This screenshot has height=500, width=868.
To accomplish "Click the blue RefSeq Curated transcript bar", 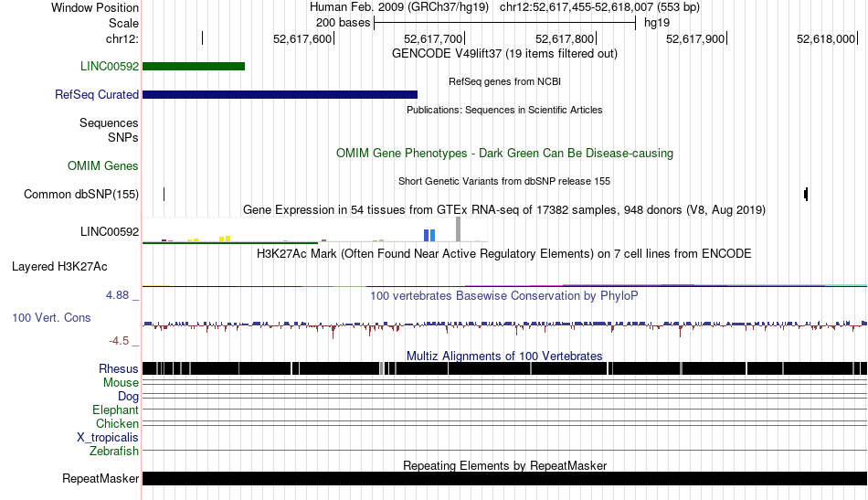I will click(281, 95).
